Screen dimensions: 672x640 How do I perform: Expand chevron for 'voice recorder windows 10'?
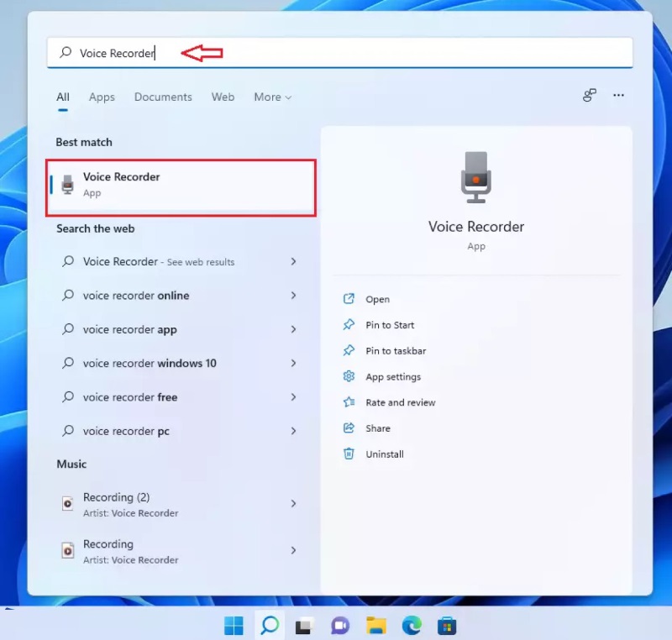tap(293, 363)
